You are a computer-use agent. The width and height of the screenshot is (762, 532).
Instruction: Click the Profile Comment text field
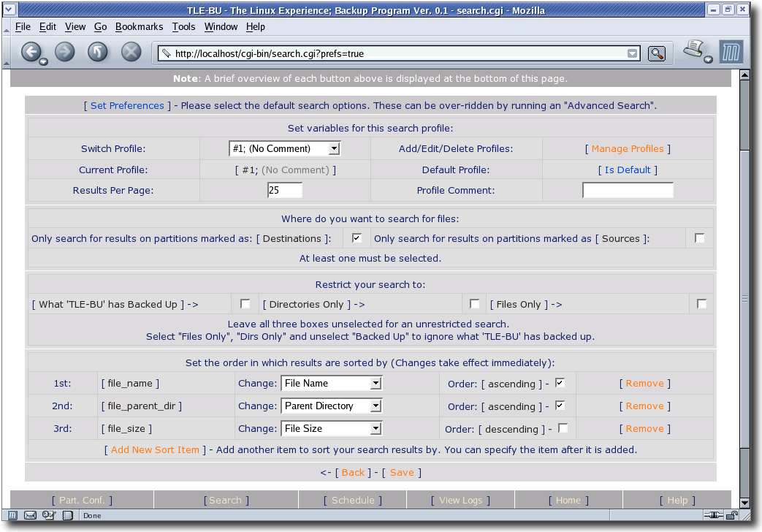coord(628,190)
